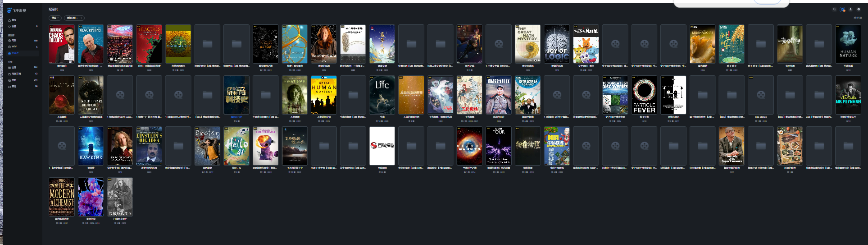This screenshot has width=868, height=245.
Task: Open the BBC Four Shock and Awe poster
Action: 499,146
